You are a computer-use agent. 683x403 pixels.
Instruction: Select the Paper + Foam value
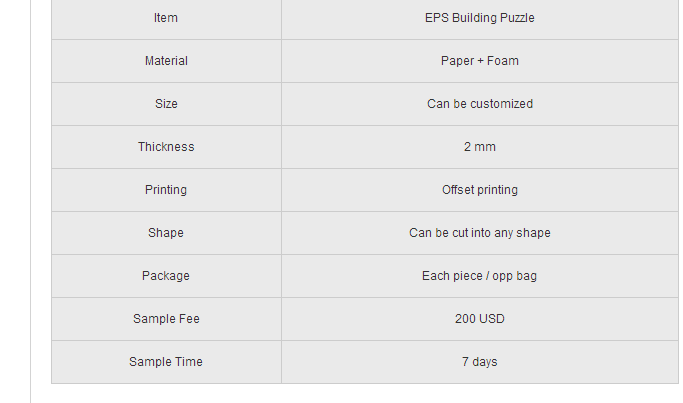[x=480, y=61]
